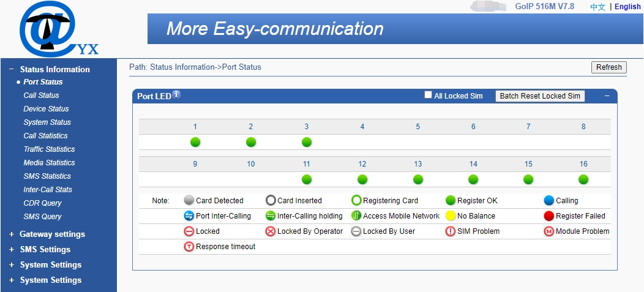Viewport: 644px width, 292px height.
Task: Collapse the Status Information menu section
Action: click(x=12, y=69)
